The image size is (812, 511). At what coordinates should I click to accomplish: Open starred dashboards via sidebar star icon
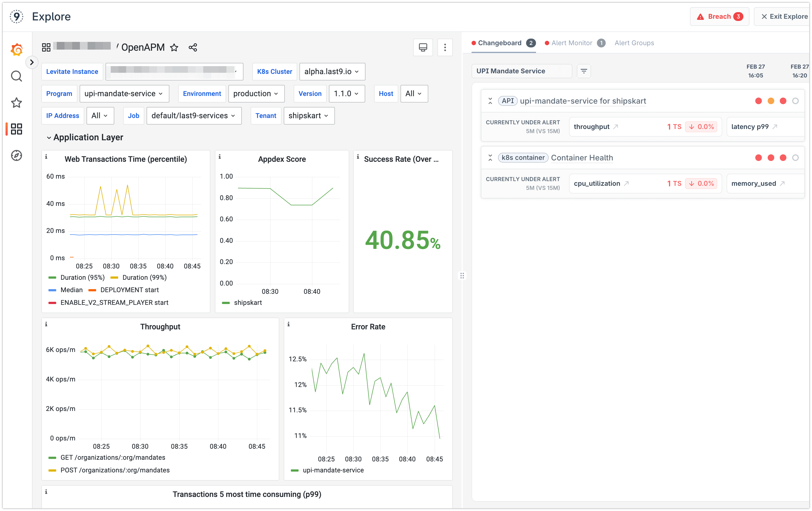(x=16, y=103)
